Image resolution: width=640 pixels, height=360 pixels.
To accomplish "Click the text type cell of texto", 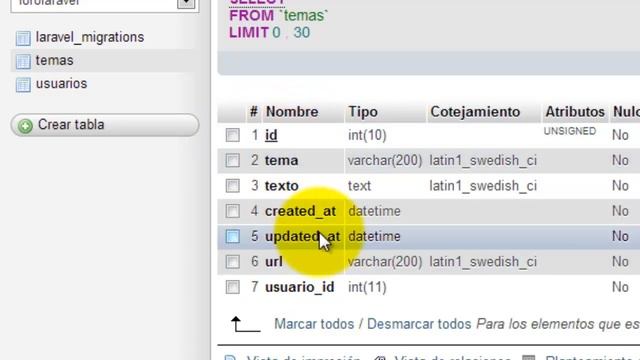I will [x=359, y=186].
